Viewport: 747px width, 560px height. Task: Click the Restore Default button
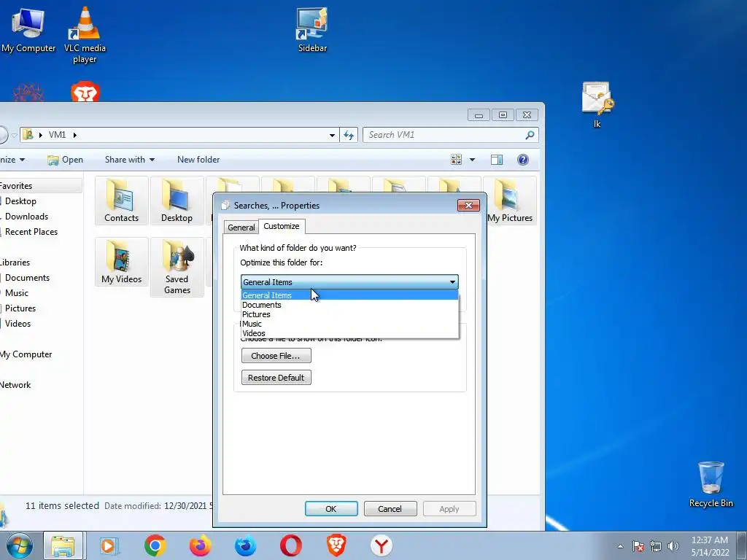tap(276, 378)
